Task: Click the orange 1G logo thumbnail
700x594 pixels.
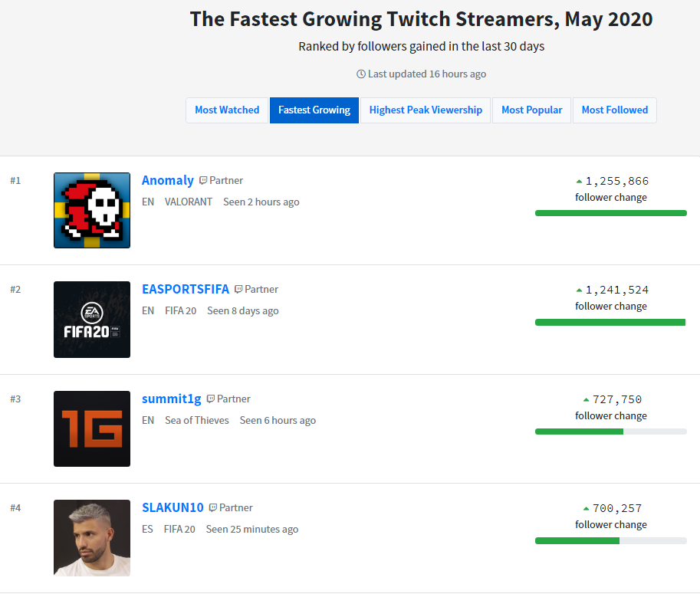Action: (92, 429)
